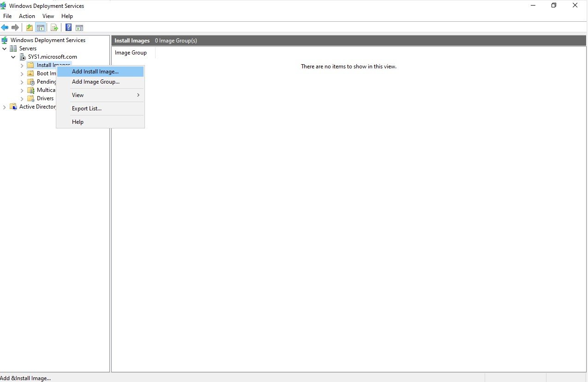Click the Drivers folder icon
The image size is (588, 382).
(x=31, y=98)
